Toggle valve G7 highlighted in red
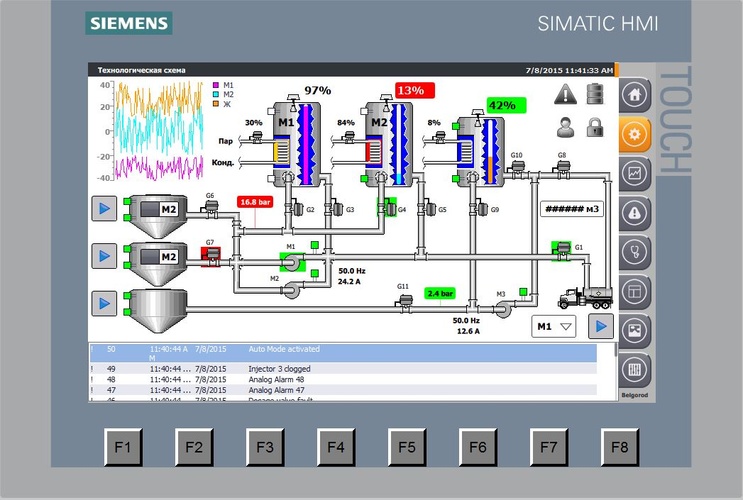The height and width of the screenshot is (500, 743). pyautogui.click(x=212, y=254)
